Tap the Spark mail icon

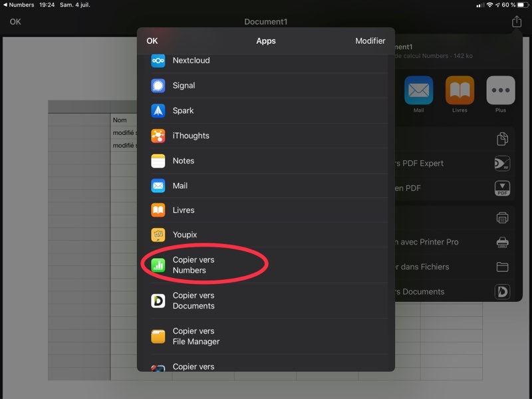tap(158, 110)
